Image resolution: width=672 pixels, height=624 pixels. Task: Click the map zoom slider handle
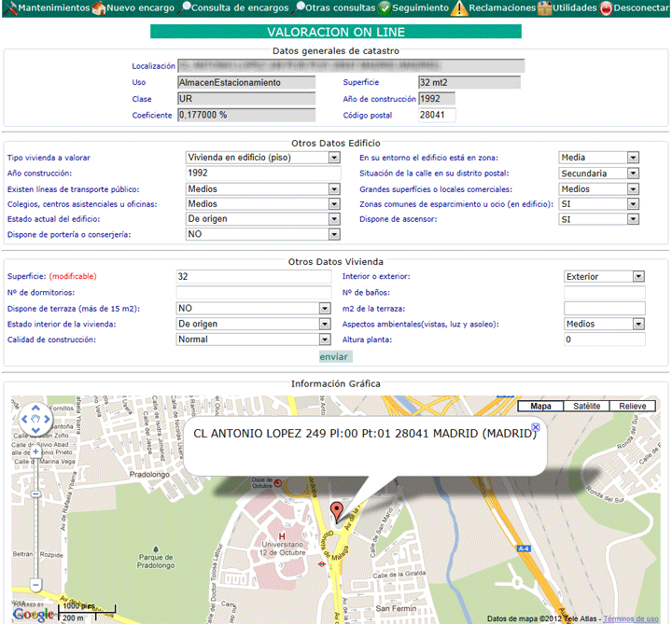(35, 494)
